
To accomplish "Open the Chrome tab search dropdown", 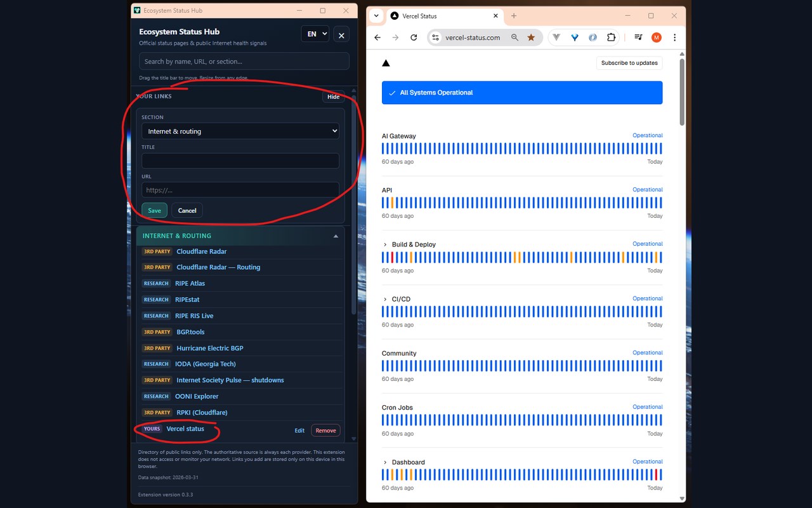I will pyautogui.click(x=376, y=16).
